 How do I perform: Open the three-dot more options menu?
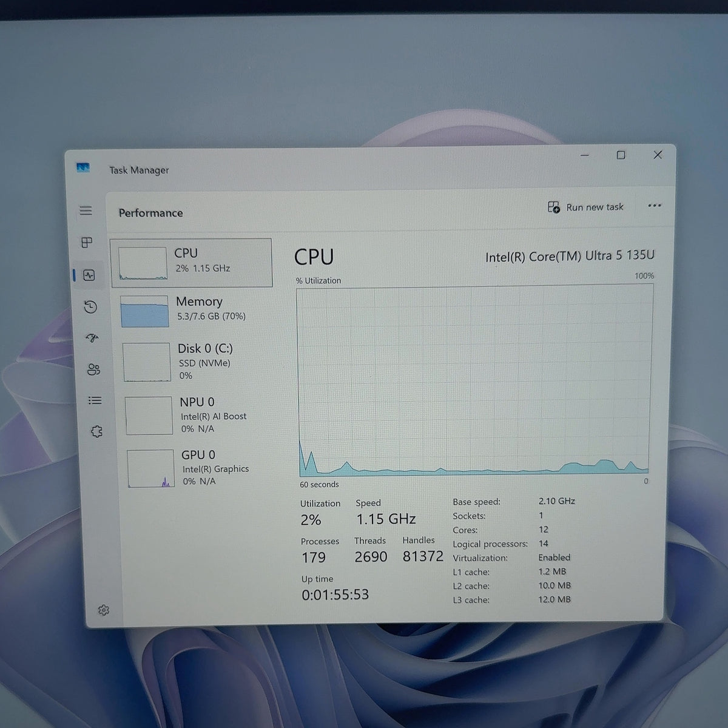coord(654,206)
